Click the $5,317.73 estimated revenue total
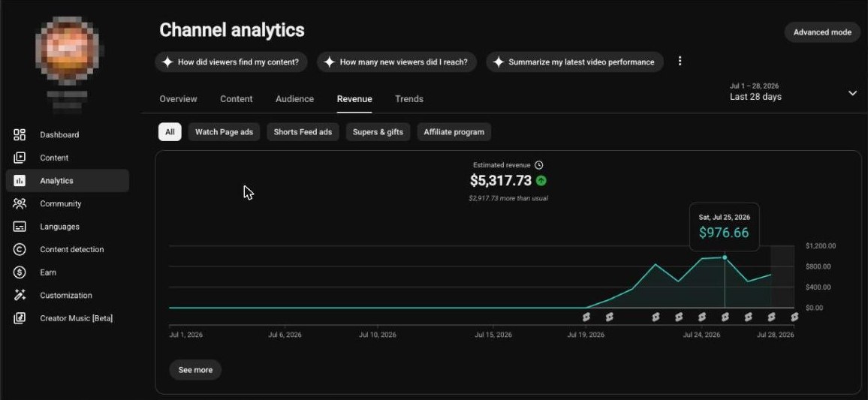The height and width of the screenshot is (400, 868). coord(500,180)
